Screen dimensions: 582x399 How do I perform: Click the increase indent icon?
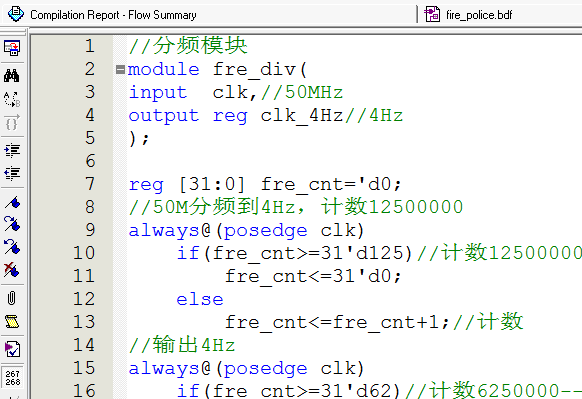tap(12, 150)
